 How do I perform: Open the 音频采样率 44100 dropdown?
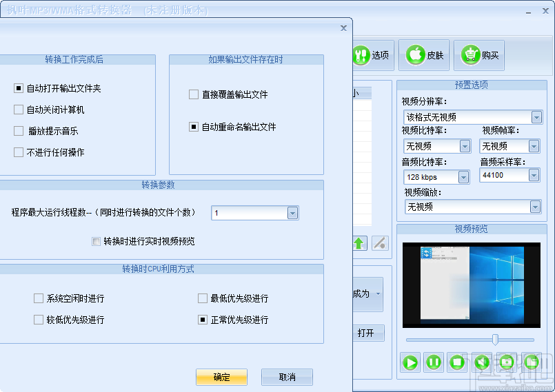534,175
